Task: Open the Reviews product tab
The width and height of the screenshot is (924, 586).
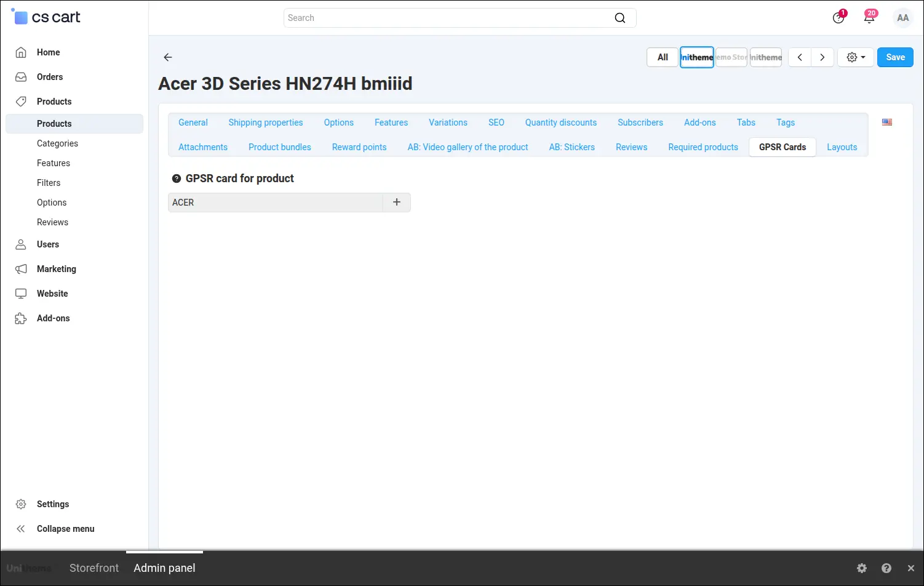Action: pos(632,147)
